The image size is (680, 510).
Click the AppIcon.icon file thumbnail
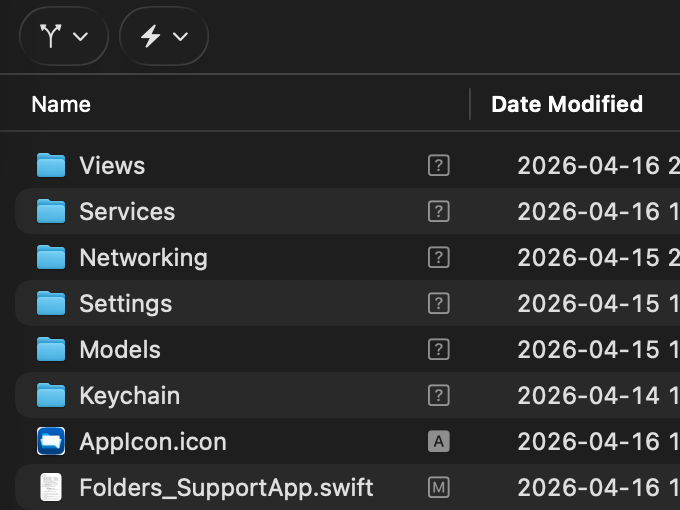pyautogui.click(x=51, y=441)
